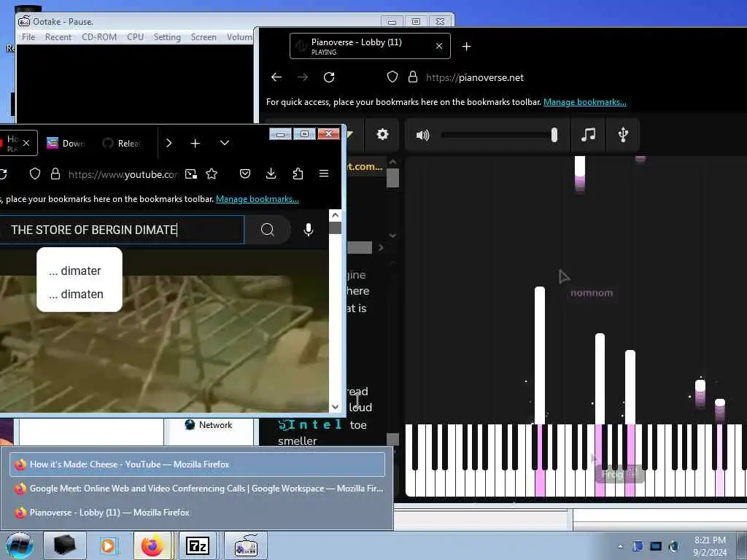This screenshot has width=747, height=560.
Task: Select Pianoverse - Lobby window entry
Action: click(x=197, y=513)
